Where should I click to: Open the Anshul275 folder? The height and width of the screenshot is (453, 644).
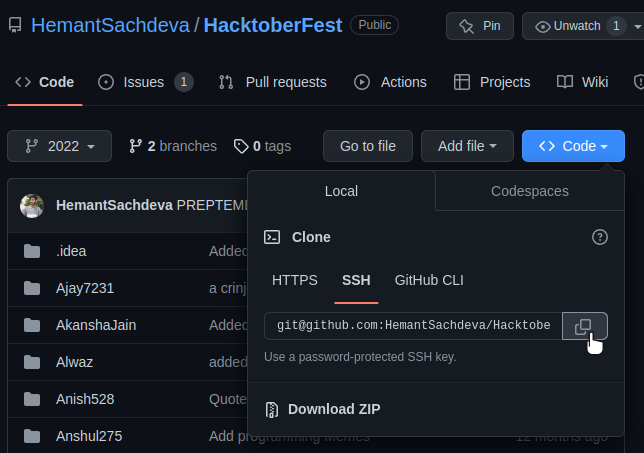[x=89, y=436]
